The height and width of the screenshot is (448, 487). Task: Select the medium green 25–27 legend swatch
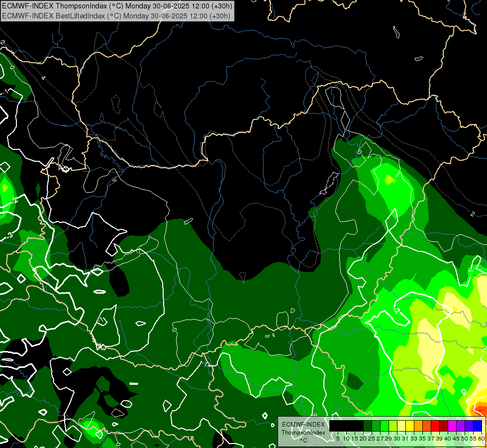tap(376, 426)
